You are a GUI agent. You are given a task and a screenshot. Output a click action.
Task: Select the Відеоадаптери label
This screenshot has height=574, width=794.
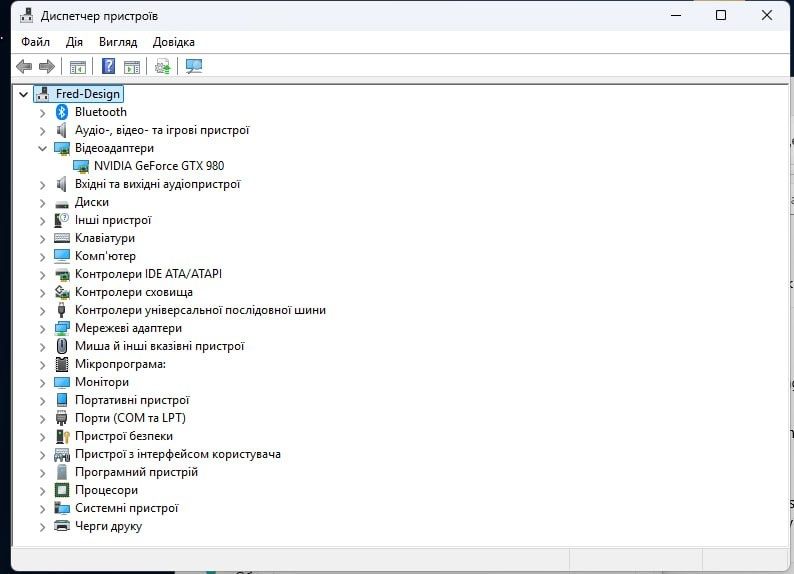(114, 148)
